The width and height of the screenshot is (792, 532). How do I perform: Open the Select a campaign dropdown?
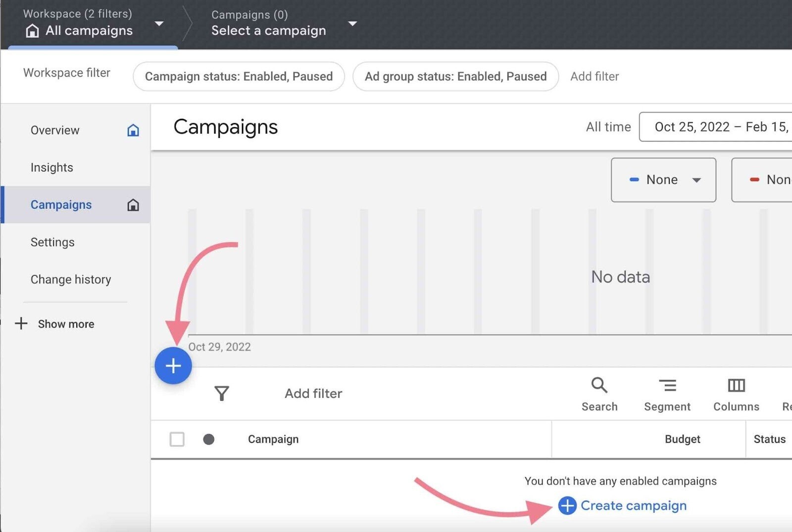352,23
